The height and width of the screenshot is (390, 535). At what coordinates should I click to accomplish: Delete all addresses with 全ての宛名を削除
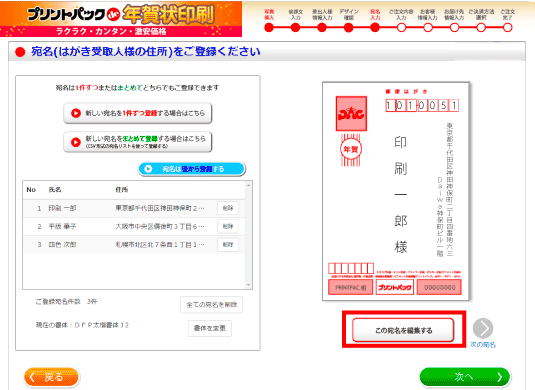pos(212,305)
